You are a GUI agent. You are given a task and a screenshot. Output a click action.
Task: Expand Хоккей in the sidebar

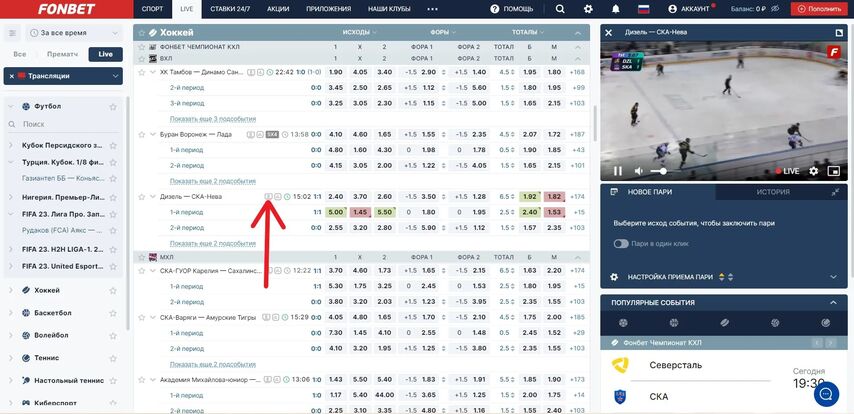pyautogui.click(x=10, y=290)
